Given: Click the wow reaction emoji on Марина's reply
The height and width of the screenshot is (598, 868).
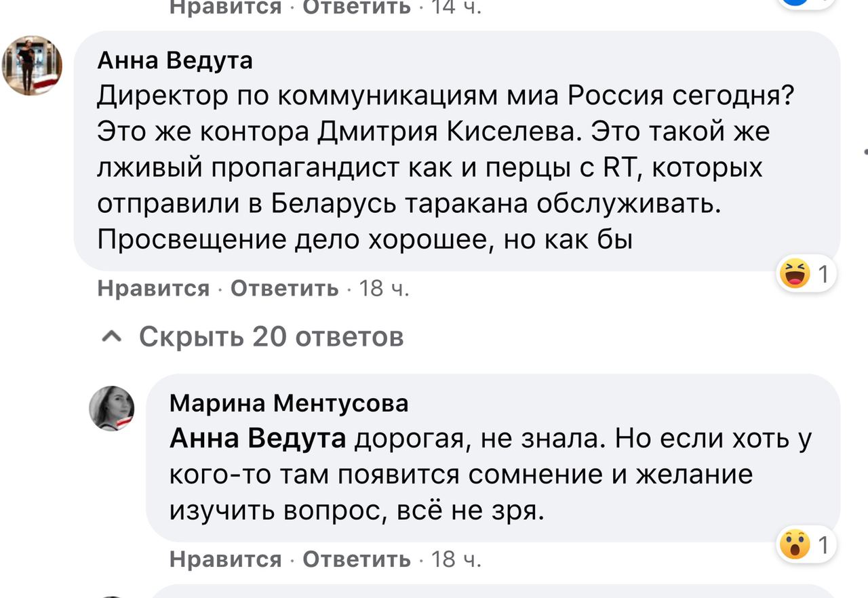Looking at the screenshot, I should click(x=795, y=544).
